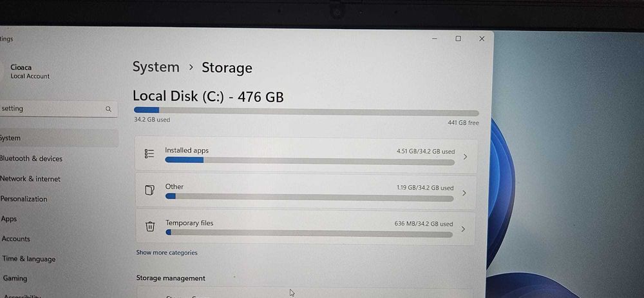Expand Temporary files chevron arrow
The image size is (644, 298).
point(463,229)
